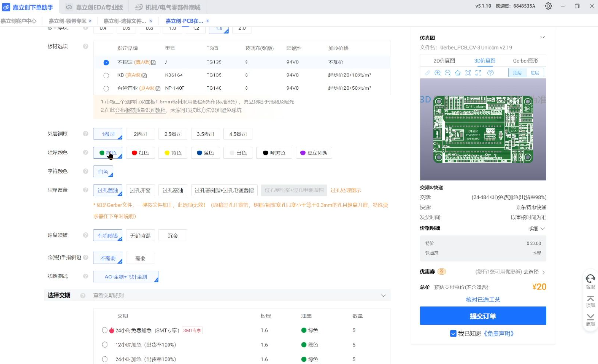598x364 pixels.
Task: Switch to 2D仿真图 tab
Action: tap(444, 61)
